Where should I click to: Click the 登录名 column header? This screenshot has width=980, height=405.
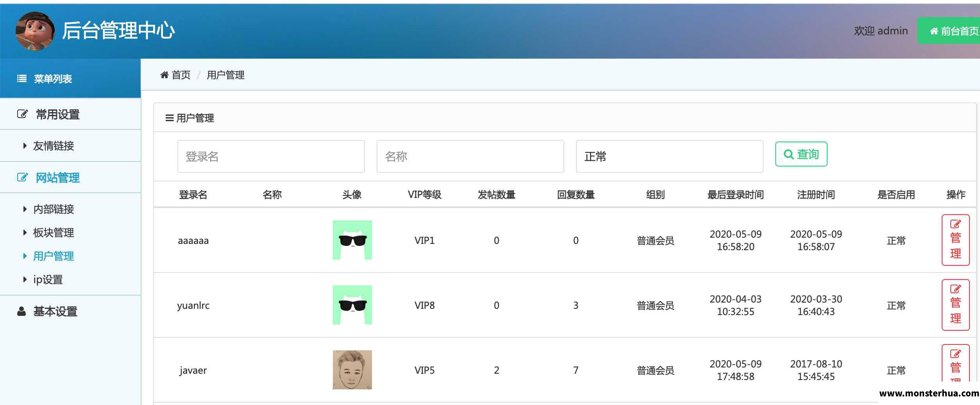193,194
